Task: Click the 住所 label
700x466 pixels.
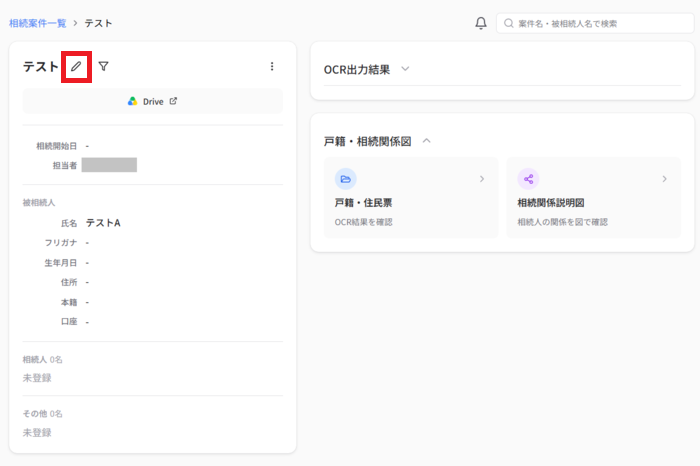Action: [69, 282]
